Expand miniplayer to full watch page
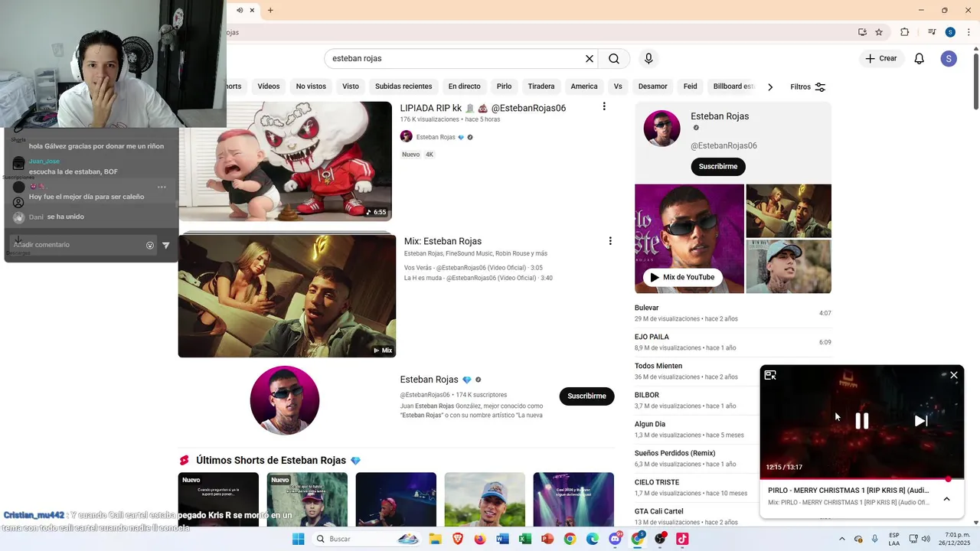The image size is (980, 551). tap(770, 375)
